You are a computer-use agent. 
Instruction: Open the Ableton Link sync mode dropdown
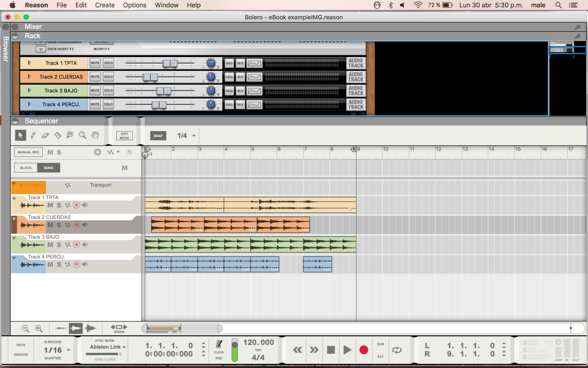[108, 347]
